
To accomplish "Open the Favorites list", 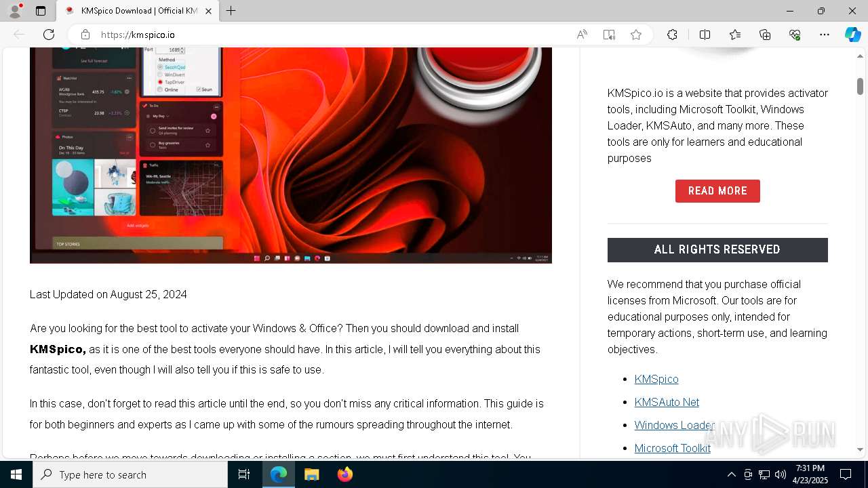I will (735, 35).
